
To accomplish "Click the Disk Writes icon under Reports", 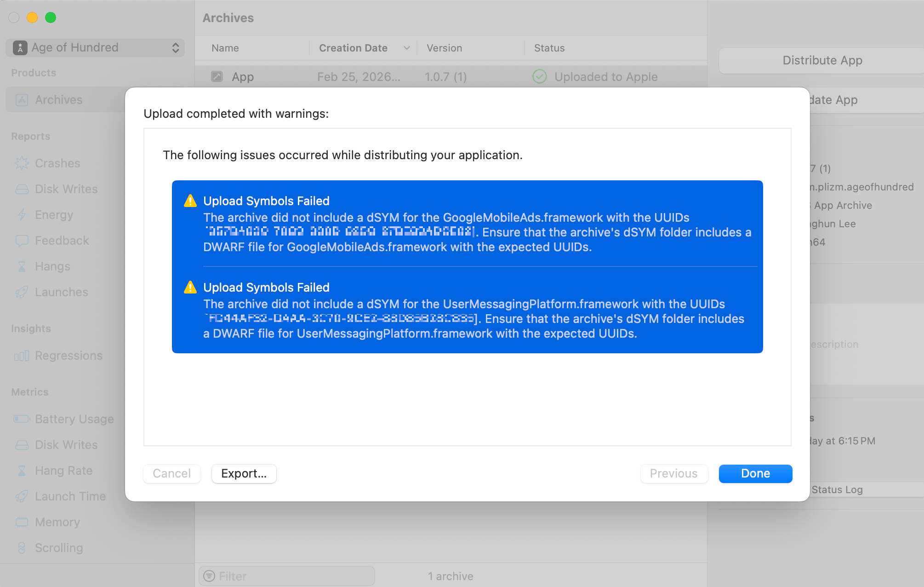I will (x=22, y=189).
